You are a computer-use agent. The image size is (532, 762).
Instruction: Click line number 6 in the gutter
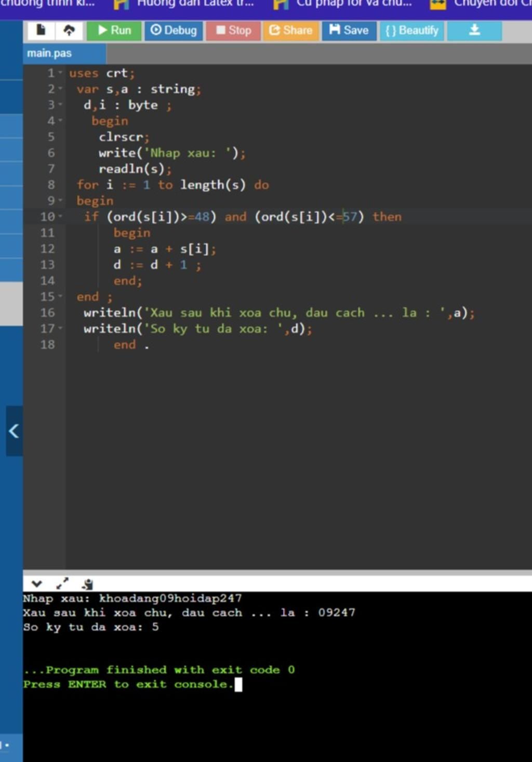tap(51, 153)
